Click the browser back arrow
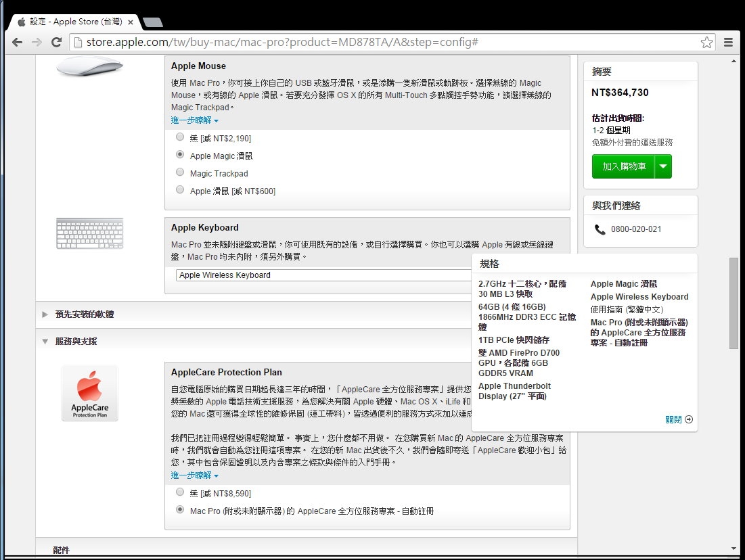 pos(17,43)
